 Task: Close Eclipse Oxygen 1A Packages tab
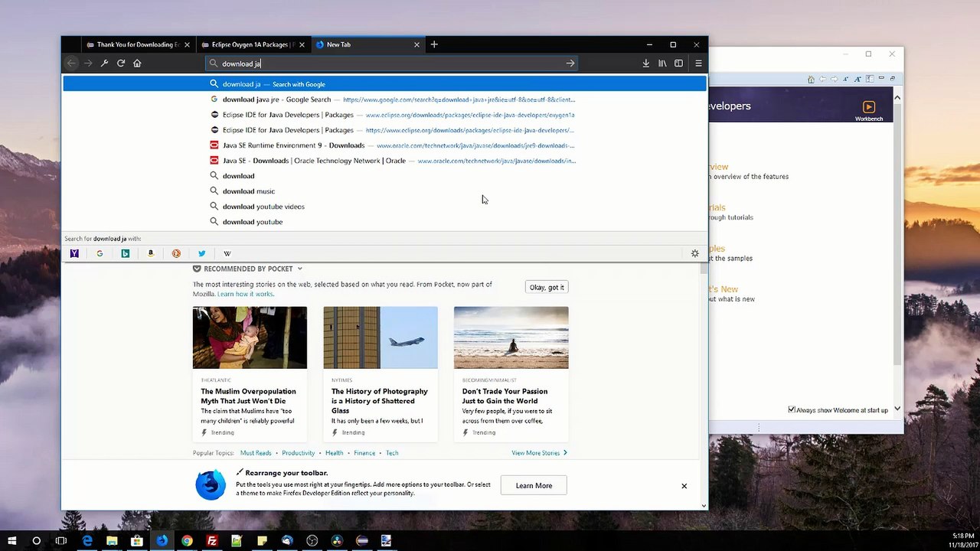pos(302,44)
